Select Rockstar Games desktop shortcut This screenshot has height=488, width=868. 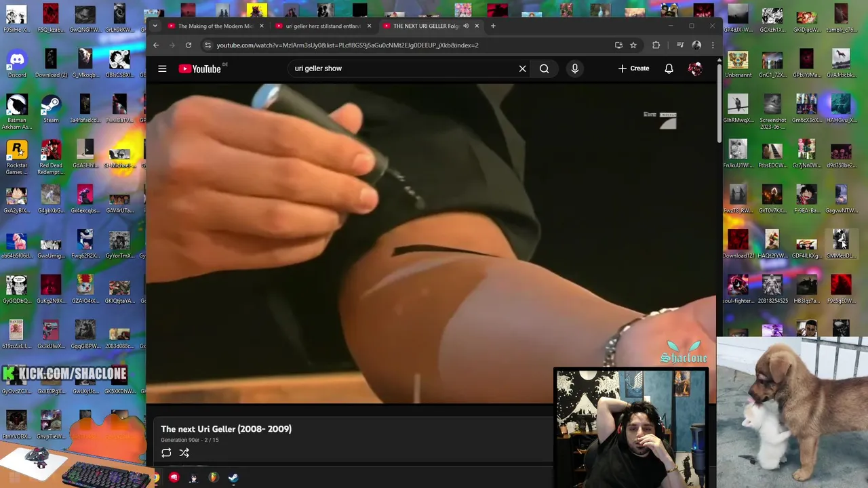click(x=17, y=157)
